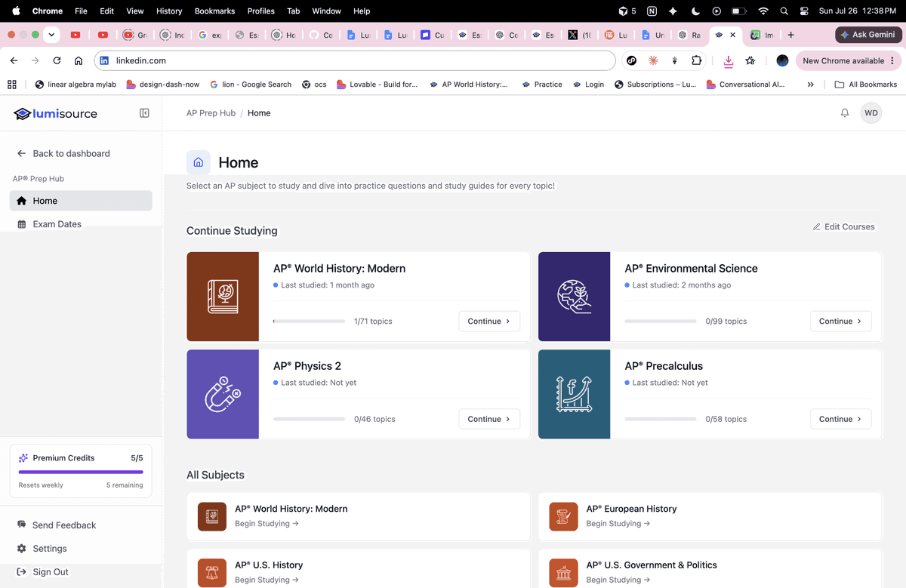Open the WD profile avatar
Image resolution: width=906 pixels, height=588 pixels.
pos(871,113)
